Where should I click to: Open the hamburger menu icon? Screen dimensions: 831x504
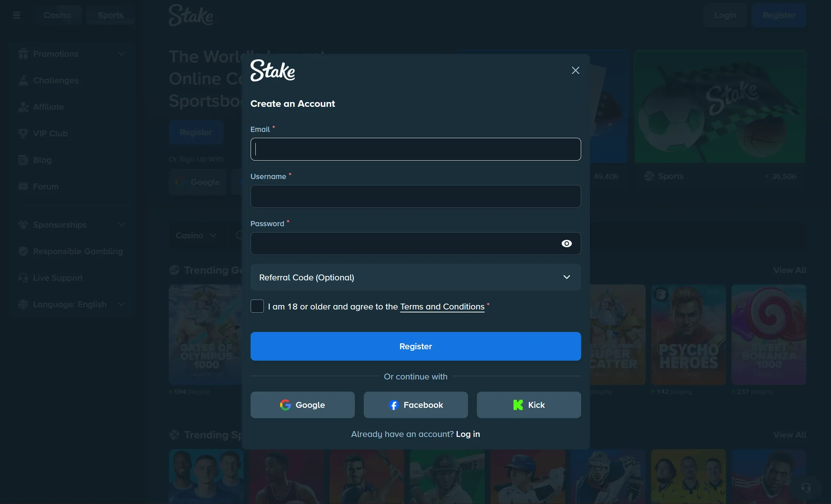17,15
